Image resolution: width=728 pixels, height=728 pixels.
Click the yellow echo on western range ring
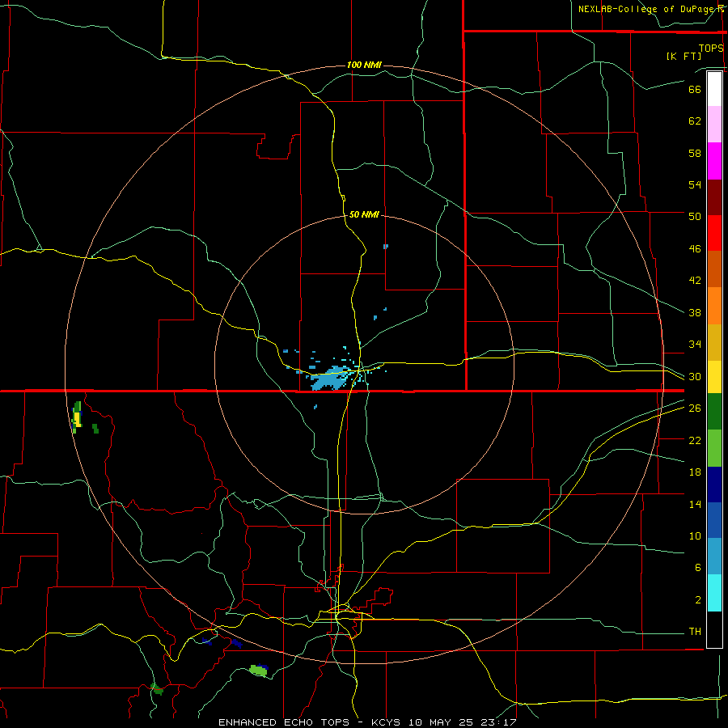click(78, 419)
